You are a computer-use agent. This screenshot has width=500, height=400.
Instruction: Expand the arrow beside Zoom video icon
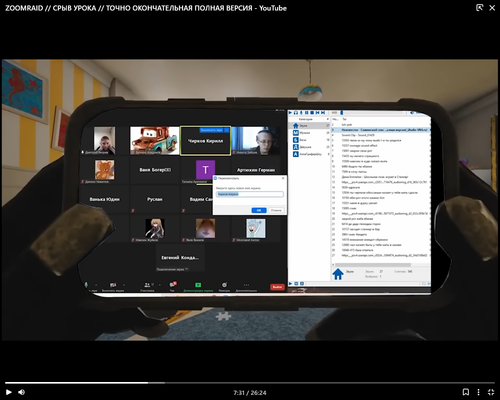click(x=124, y=285)
